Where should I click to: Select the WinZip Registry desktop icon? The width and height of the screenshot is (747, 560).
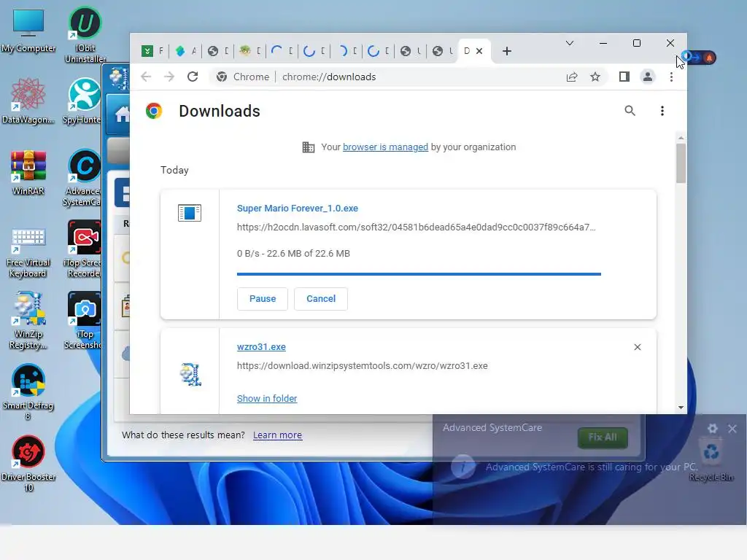coord(28,321)
